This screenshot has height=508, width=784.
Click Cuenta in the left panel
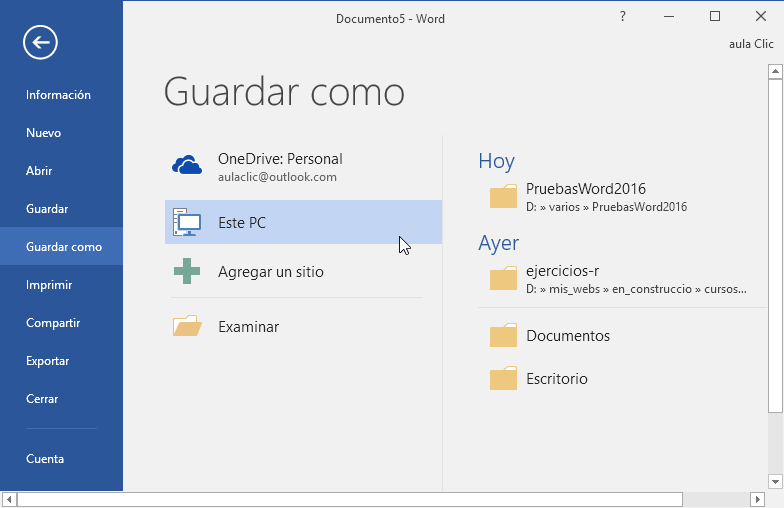click(45, 459)
